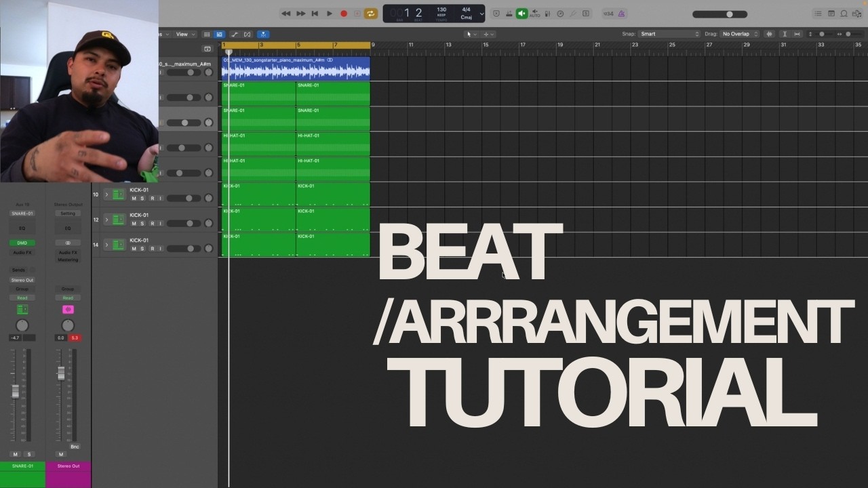Open the Command-click tool menu
868x488 pixels.
488,34
